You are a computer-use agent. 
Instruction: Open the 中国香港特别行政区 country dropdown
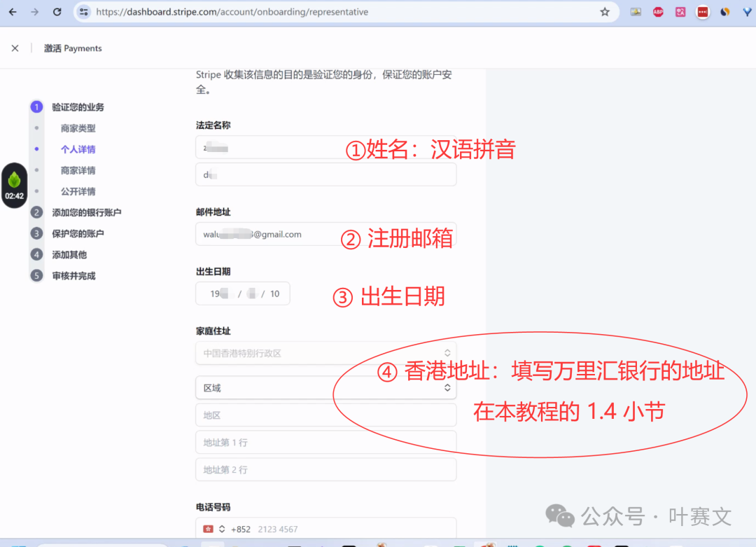click(x=325, y=354)
